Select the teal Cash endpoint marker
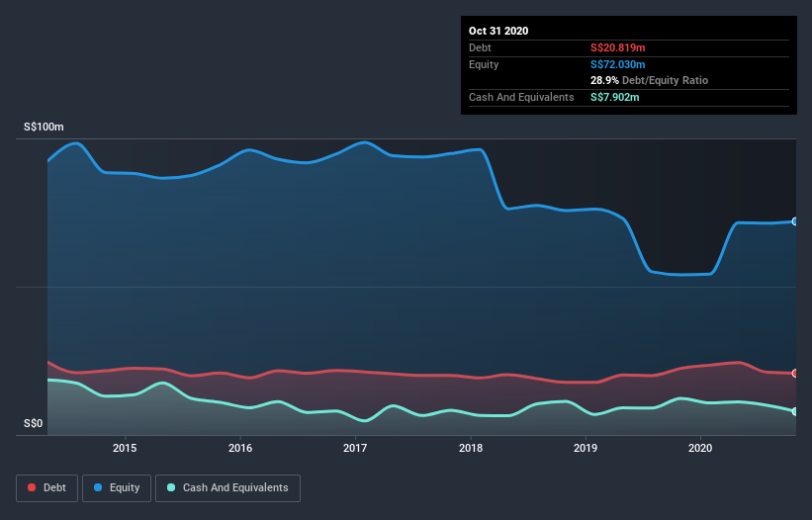812x520 pixels. coord(795,412)
